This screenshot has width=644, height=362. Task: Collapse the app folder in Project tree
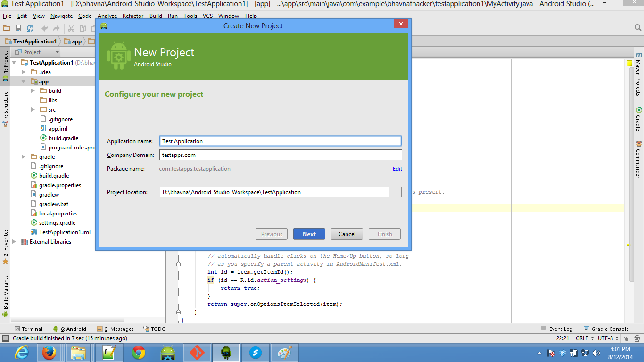(23, 81)
